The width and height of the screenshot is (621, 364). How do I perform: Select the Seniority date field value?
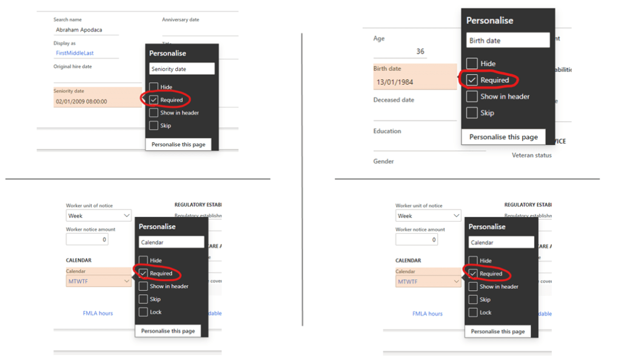tap(96, 102)
